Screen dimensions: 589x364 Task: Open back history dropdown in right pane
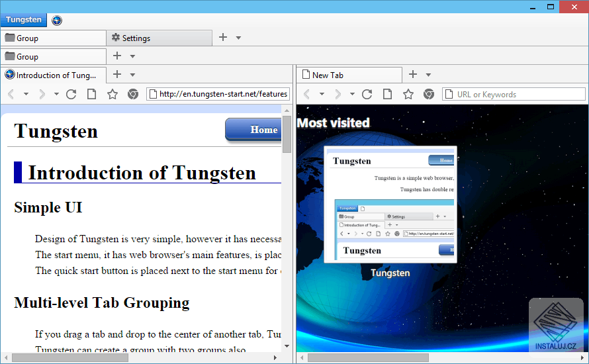tap(322, 94)
